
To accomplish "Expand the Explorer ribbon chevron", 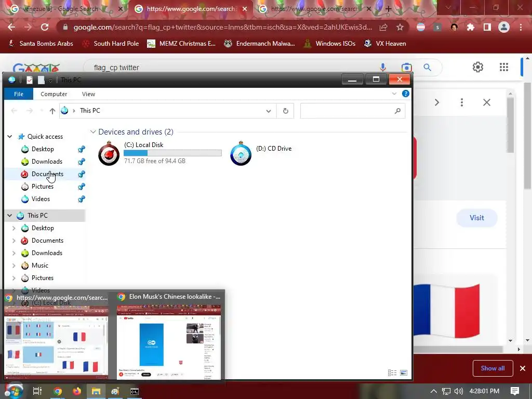I will (x=394, y=94).
